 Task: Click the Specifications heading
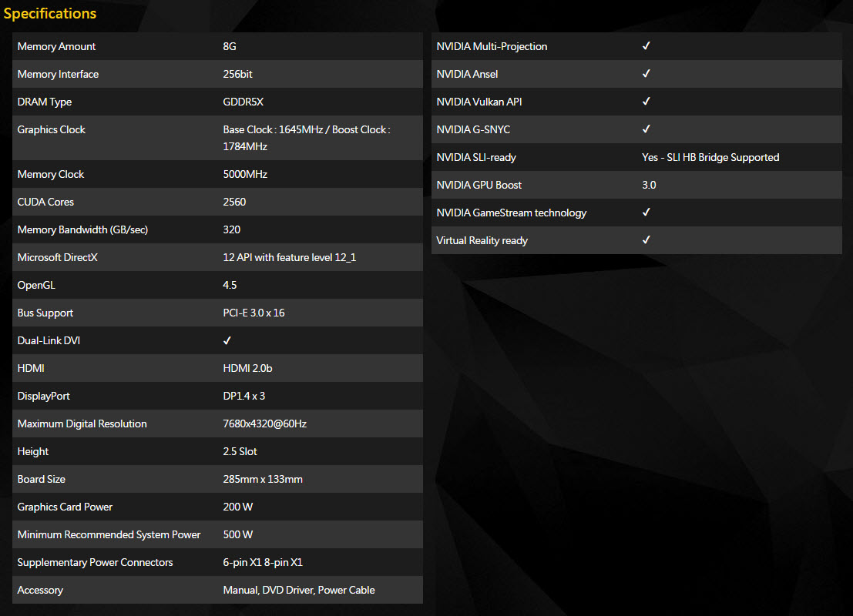coord(50,14)
